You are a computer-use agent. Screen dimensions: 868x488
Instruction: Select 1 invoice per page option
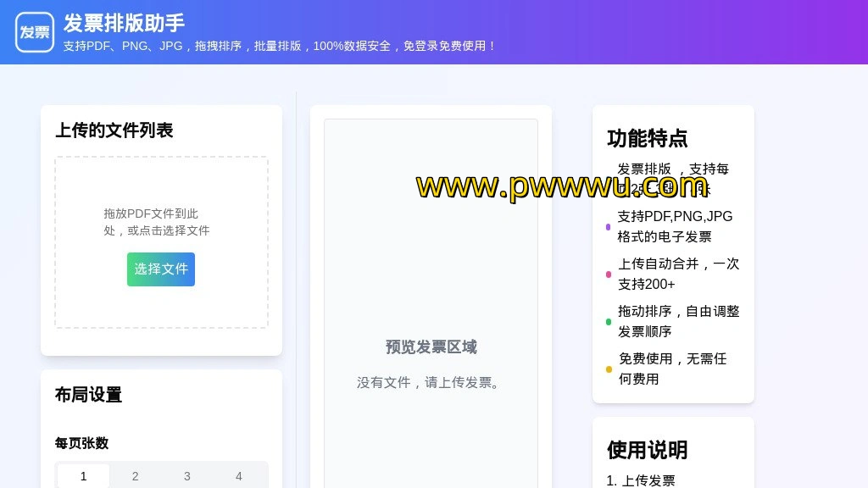83,476
